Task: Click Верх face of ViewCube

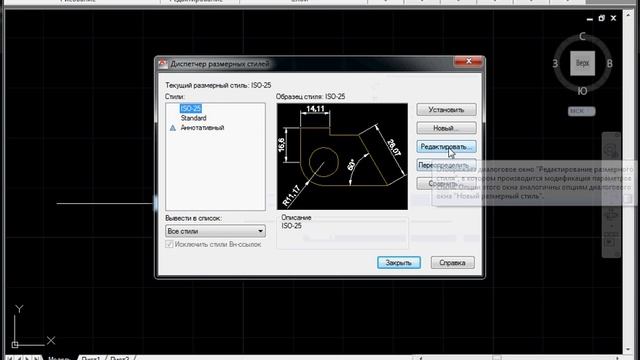Action: pyautogui.click(x=582, y=63)
